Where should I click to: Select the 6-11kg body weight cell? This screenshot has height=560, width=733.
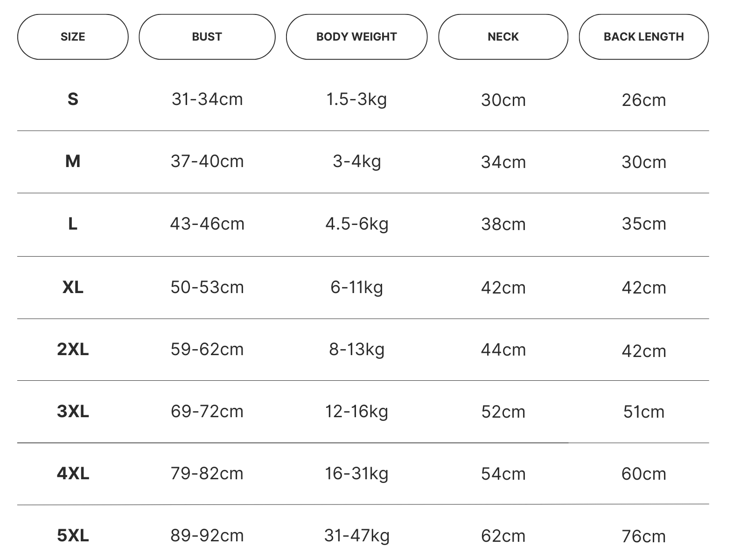point(357,287)
